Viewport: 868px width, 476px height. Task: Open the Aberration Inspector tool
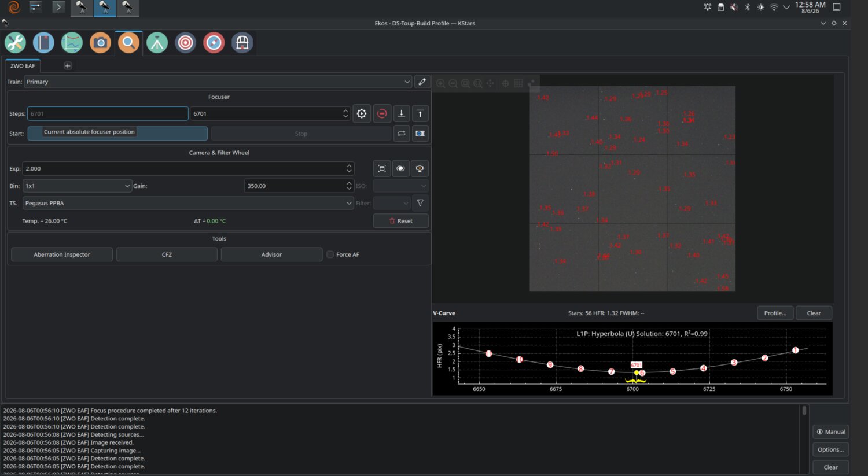click(x=62, y=254)
